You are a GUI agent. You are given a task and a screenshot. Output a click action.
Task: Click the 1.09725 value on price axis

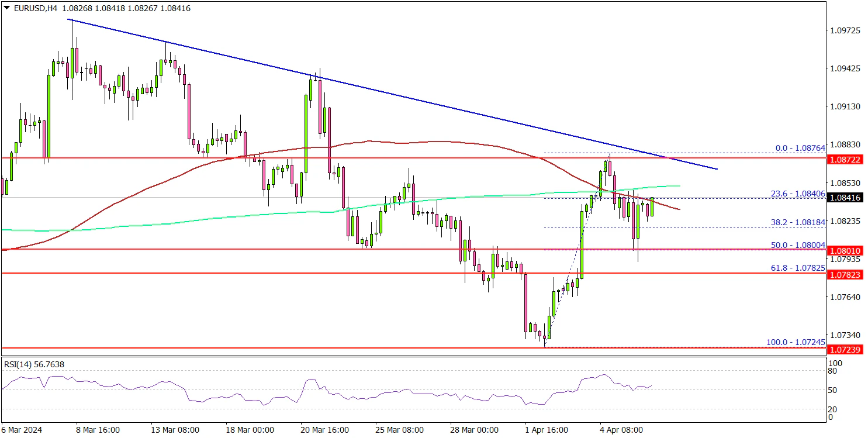tap(845, 30)
